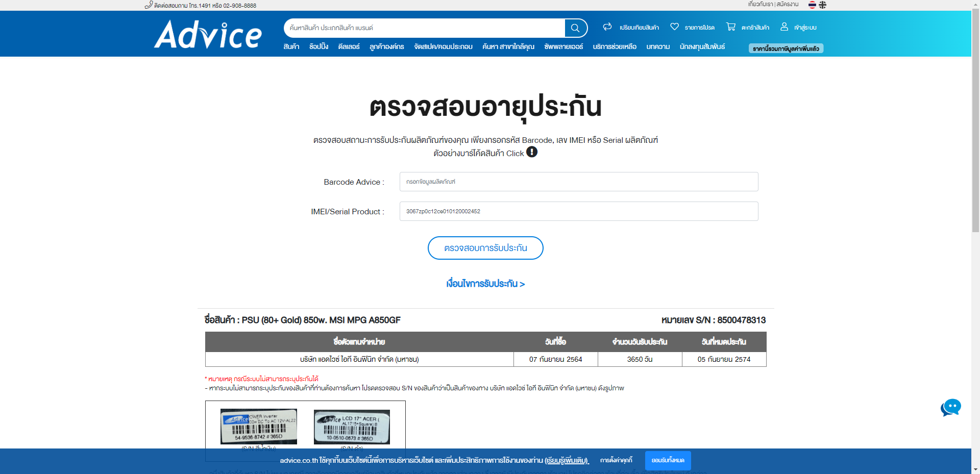Open the ลูกค้าองค์กร menu

387,46
